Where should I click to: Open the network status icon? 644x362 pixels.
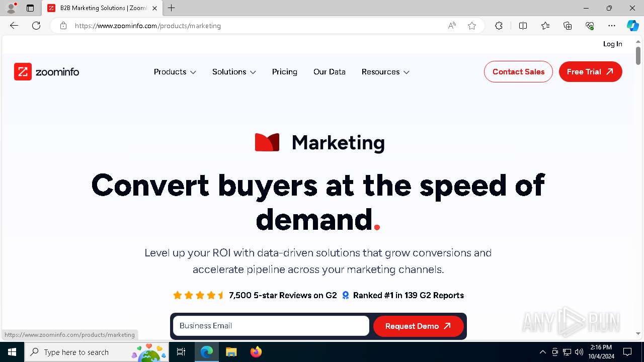point(567,352)
